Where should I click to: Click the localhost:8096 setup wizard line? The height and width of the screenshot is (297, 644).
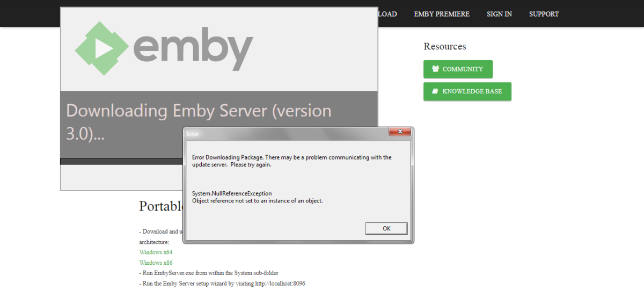(x=222, y=283)
